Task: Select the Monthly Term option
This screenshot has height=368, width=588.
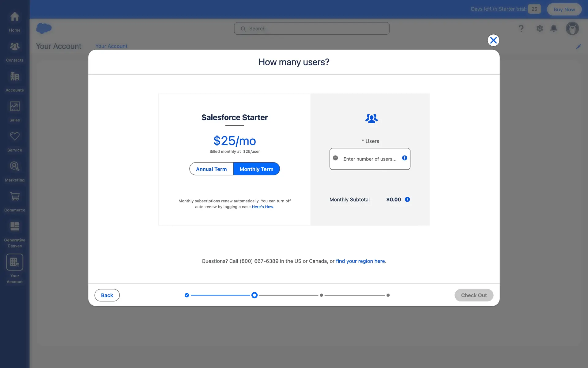Action: [x=256, y=169]
